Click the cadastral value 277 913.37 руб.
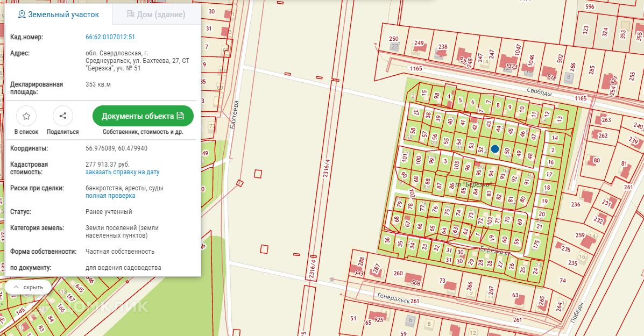Viewport: 644px width, 336px height. pos(107,165)
